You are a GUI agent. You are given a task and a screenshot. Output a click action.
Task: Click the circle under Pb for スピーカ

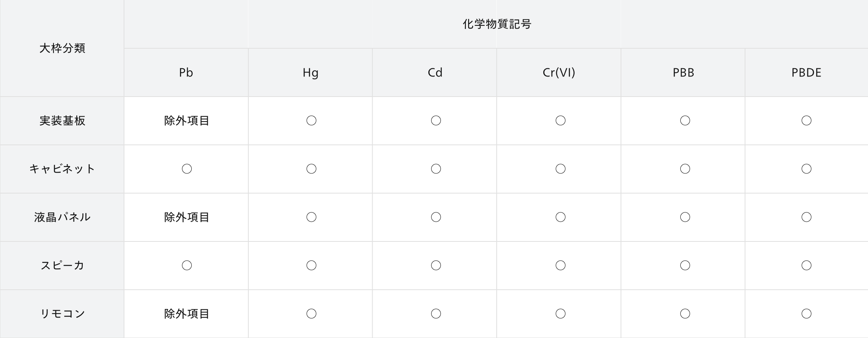pos(187,266)
